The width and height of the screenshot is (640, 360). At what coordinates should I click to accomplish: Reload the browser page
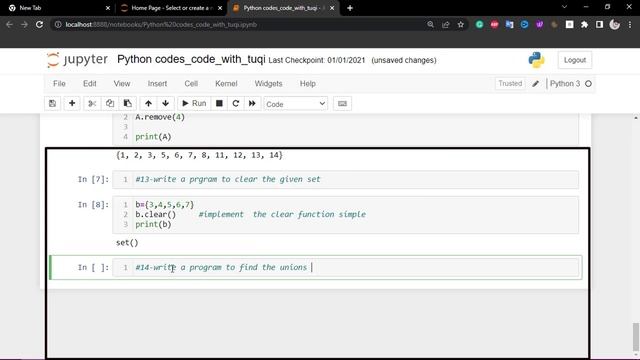(x=39, y=24)
